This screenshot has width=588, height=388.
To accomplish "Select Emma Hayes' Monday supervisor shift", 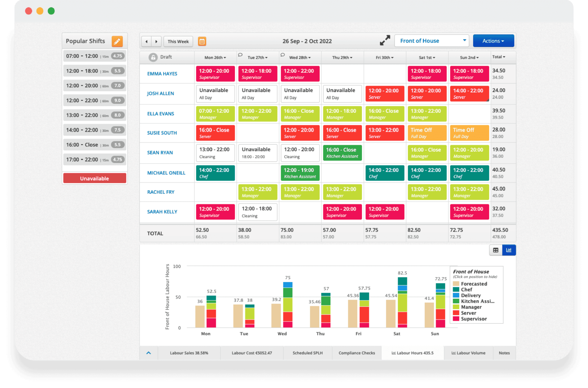I will tap(215, 74).
